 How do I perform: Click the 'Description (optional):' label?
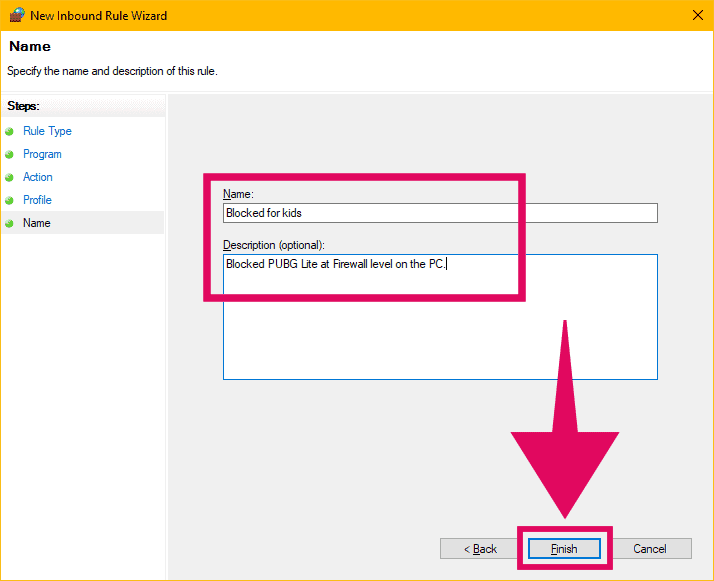[x=274, y=245]
